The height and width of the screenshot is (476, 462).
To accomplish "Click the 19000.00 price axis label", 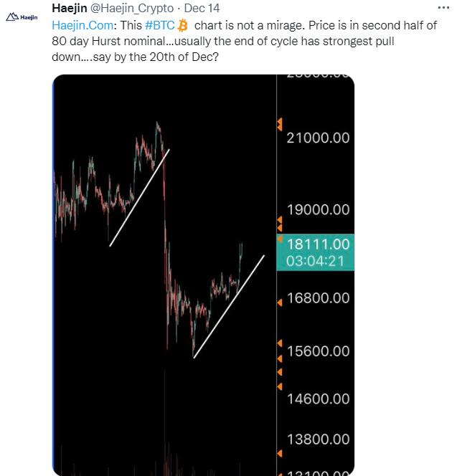I will [318, 210].
